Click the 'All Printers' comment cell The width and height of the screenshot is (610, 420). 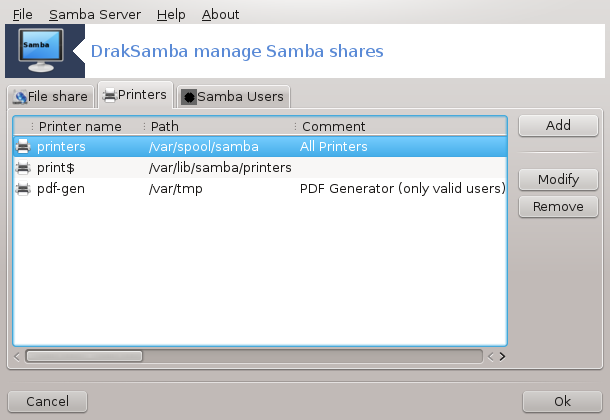click(333, 147)
